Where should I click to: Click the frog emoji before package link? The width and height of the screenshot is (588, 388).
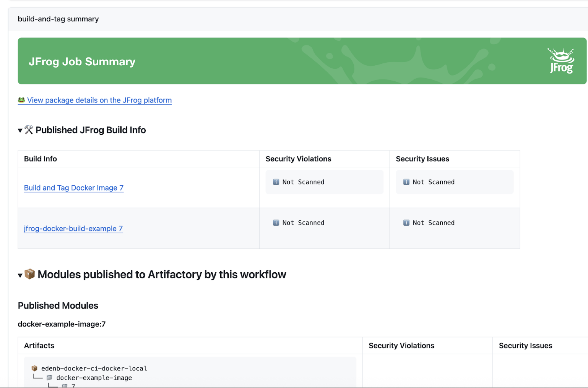[x=21, y=100]
